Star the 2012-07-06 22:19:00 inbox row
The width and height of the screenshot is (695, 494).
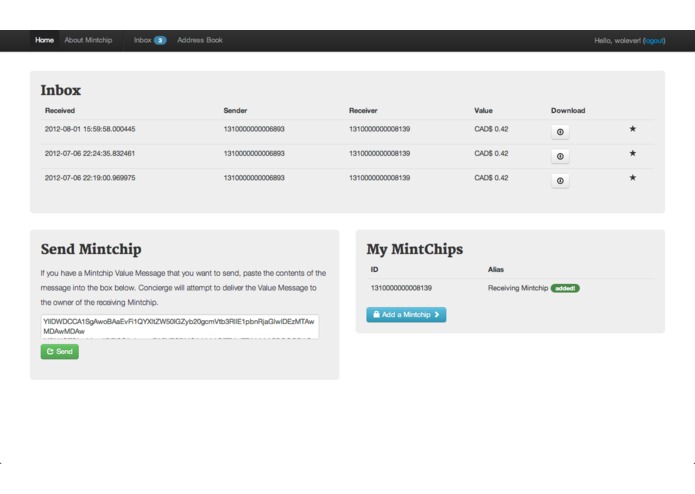633,178
